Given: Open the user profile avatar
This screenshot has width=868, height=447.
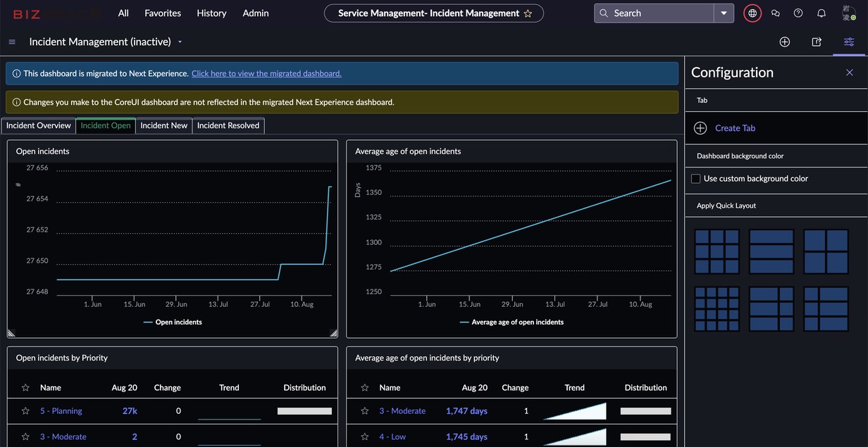Looking at the screenshot, I should (849, 13).
